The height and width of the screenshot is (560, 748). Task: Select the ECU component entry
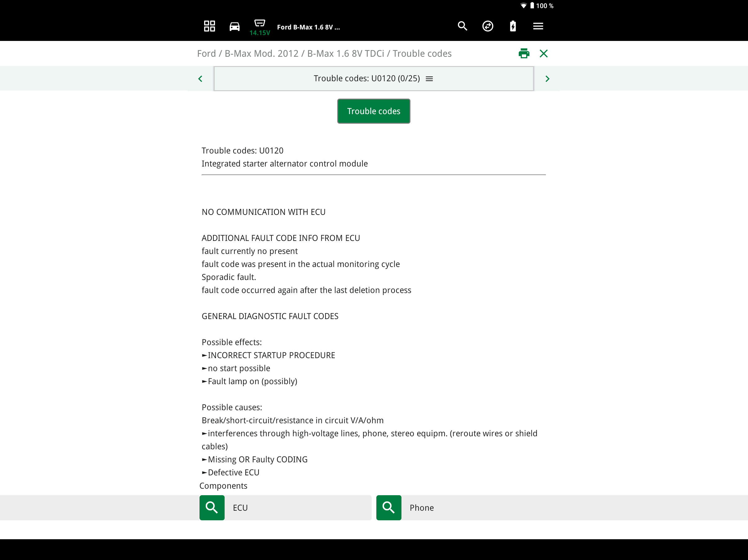coord(298,507)
